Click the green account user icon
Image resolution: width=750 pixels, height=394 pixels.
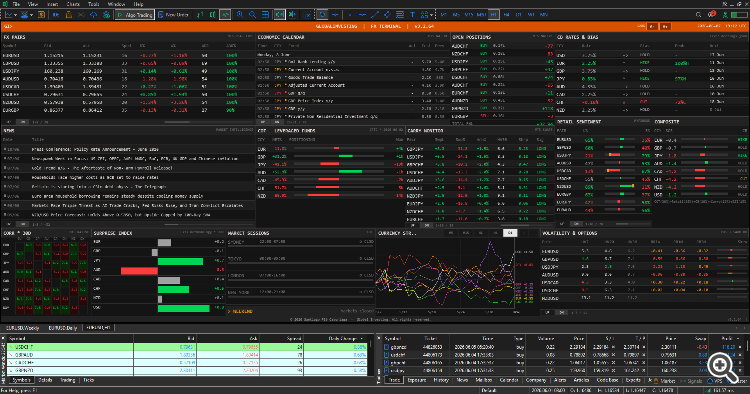point(726,15)
